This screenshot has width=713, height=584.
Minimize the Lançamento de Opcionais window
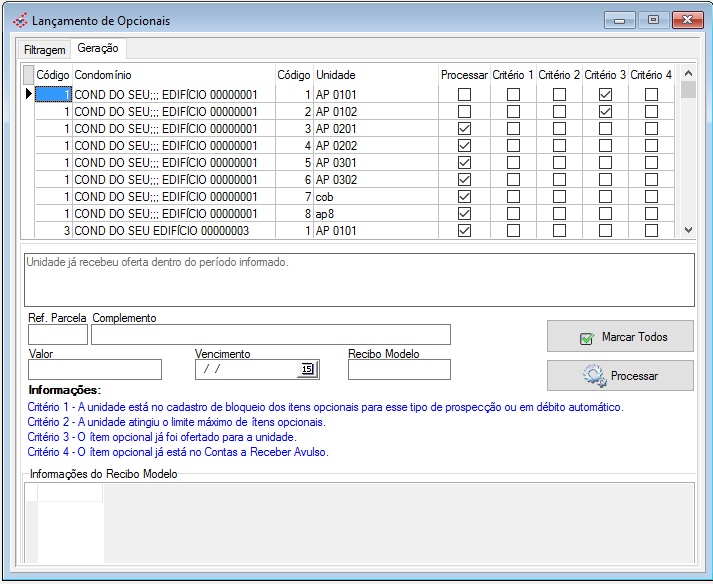coord(621,20)
